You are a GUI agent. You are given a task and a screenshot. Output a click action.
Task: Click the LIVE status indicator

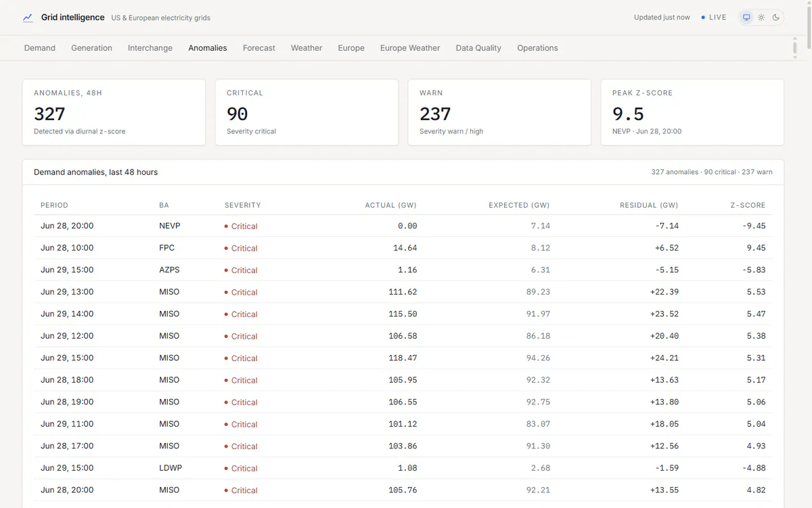pyautogui.click(x=714, y=18)
